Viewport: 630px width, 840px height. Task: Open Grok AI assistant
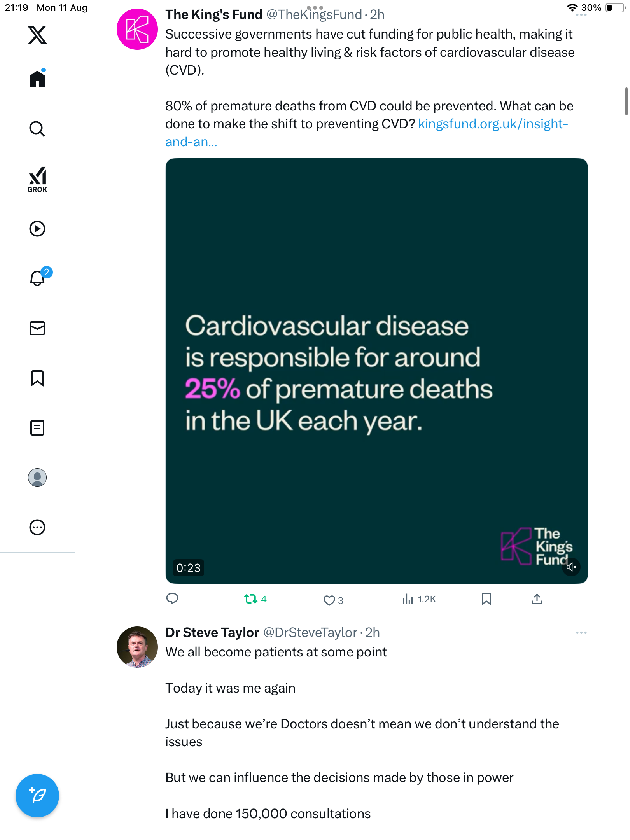pyautogui.click(x=37, y=179)
